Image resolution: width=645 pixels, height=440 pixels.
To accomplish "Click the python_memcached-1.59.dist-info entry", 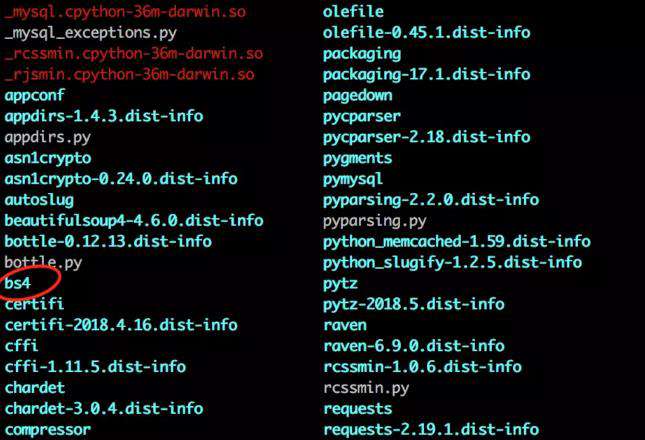I will pos(457,242).
